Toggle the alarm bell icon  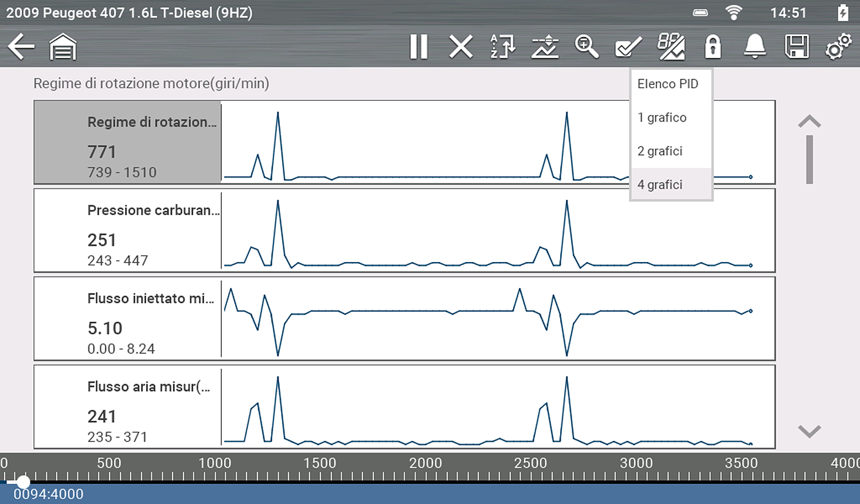point(755,46)
